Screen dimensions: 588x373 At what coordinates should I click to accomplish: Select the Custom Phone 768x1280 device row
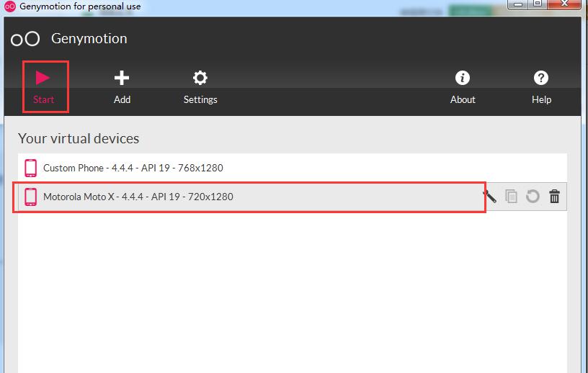coord(293,168)
